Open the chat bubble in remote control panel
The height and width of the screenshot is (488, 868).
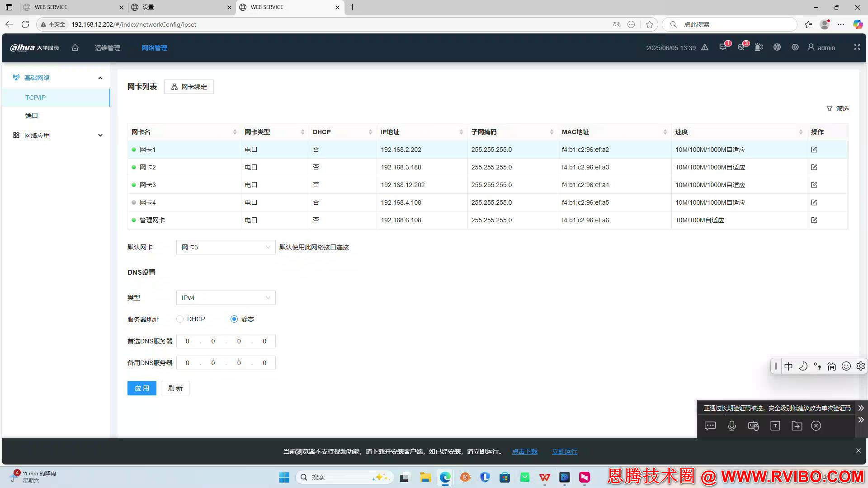point(710,426)
